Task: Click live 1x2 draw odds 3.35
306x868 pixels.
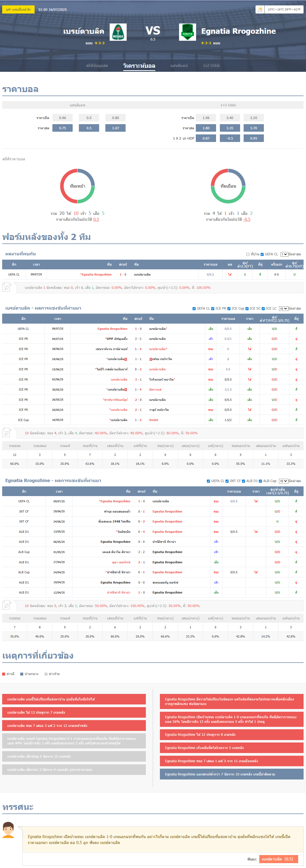Action: (x=230, y=128)
